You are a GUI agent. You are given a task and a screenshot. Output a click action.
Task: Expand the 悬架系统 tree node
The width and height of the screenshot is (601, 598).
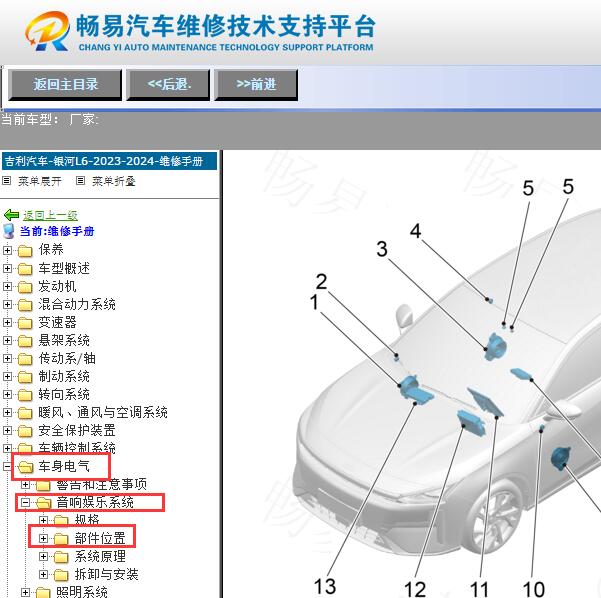point(7,340)
